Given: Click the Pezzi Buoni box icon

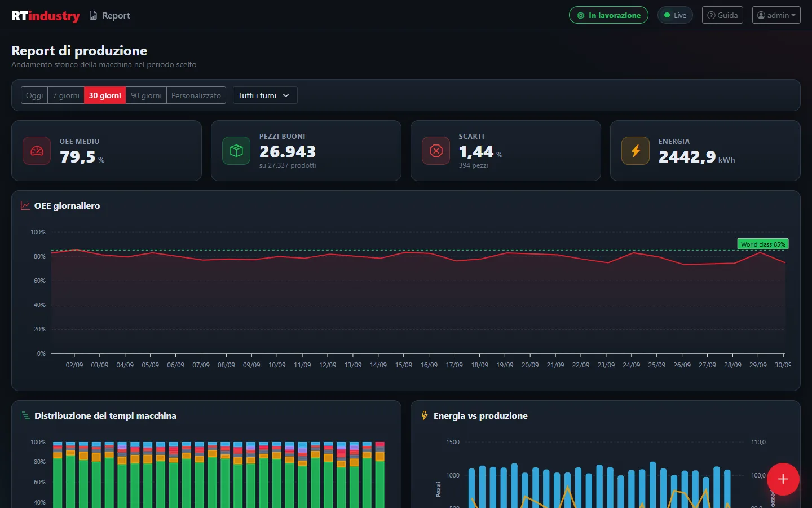Looking at the screenshot, I should 236,151.
